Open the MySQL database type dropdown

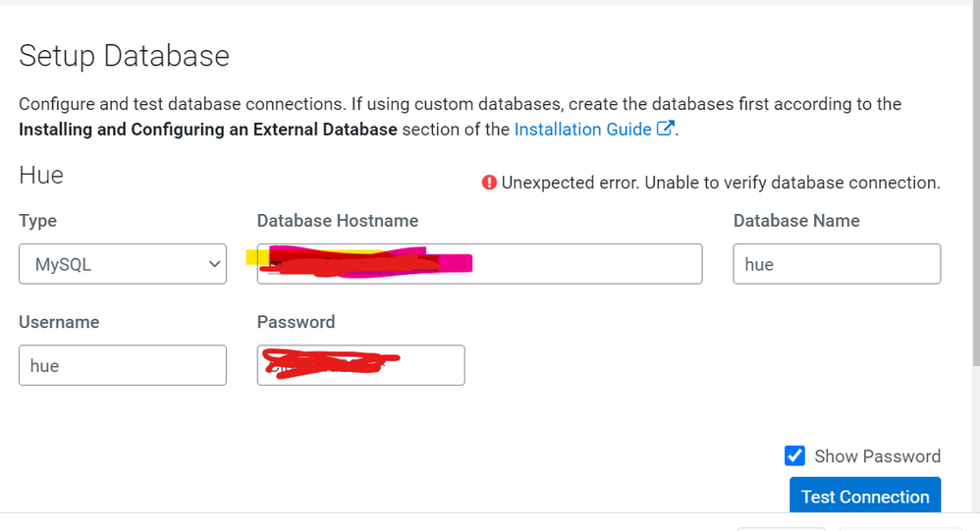(x=123, y=264)
